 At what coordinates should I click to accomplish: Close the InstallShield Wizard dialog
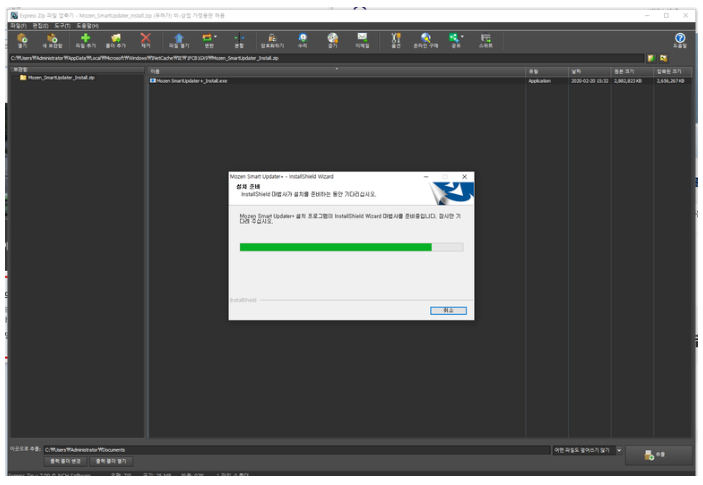(464, 177)
